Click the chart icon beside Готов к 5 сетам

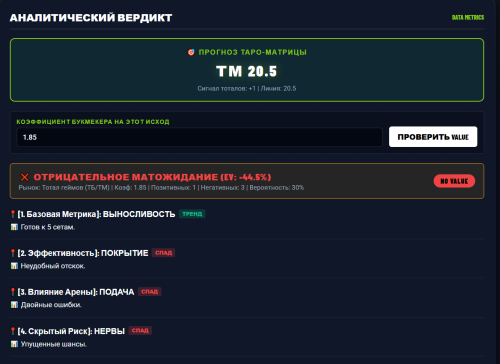click(x=14, y=227)
